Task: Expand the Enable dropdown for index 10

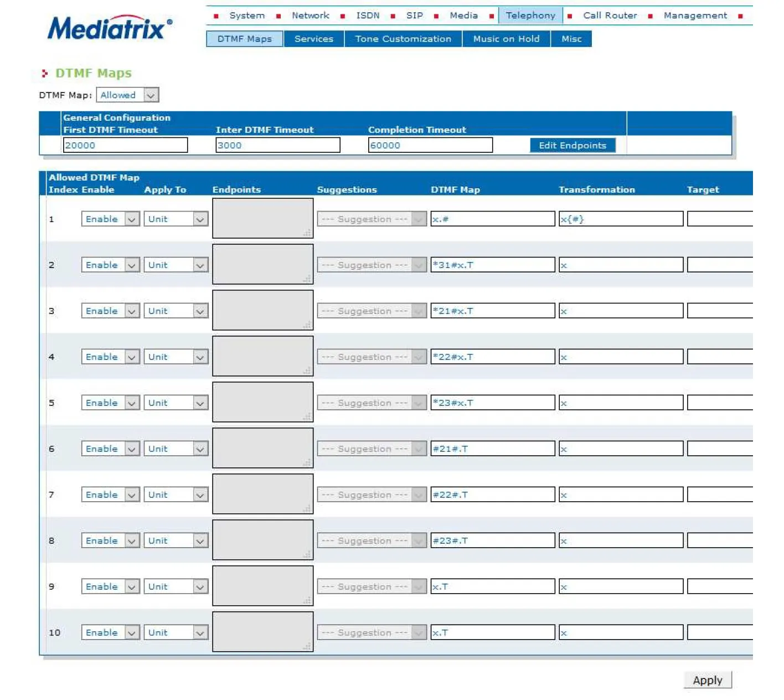Action: point(110,632)
